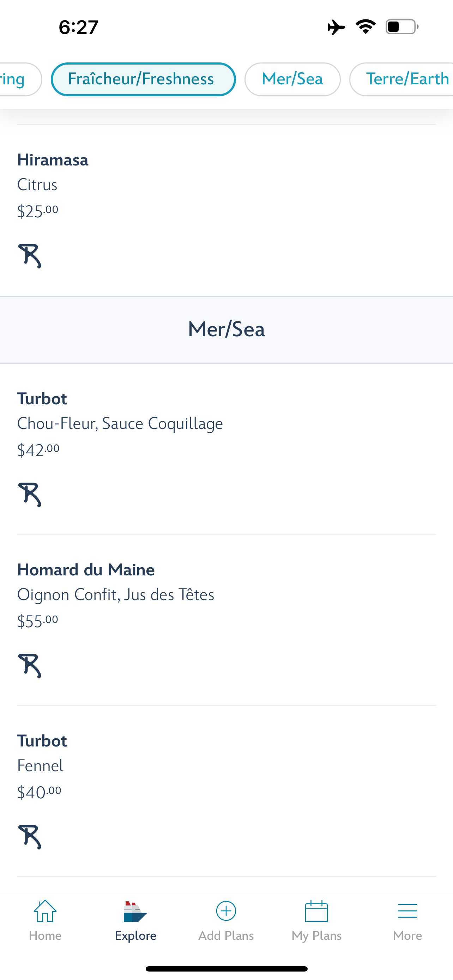Open the Hiramasa menu item
The width and height of the screenshot is (453, 980).
53,160
